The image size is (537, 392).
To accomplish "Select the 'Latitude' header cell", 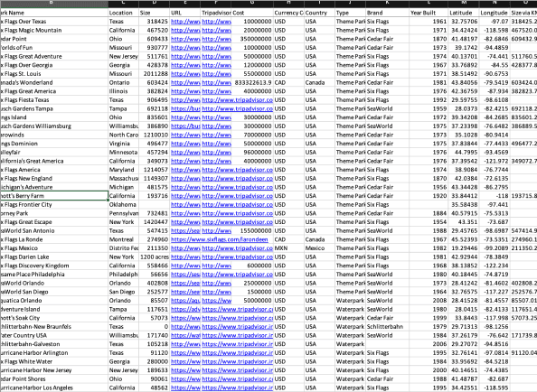I will tap(464, 13).
